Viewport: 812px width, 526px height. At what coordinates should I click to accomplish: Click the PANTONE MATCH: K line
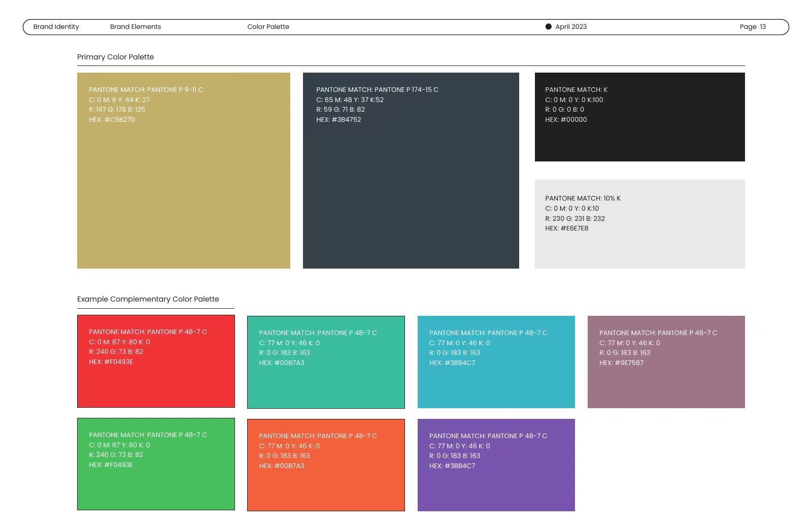pyautogui.click(x=576, y=90)
